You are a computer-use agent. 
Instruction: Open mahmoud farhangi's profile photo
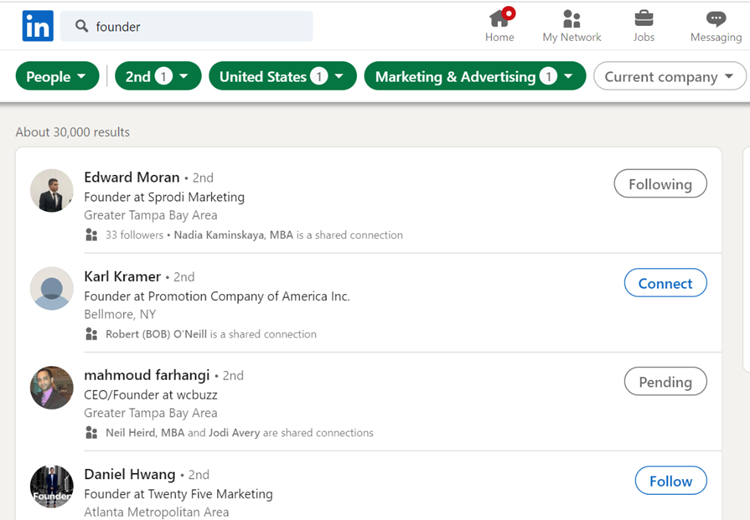point(52,387)
